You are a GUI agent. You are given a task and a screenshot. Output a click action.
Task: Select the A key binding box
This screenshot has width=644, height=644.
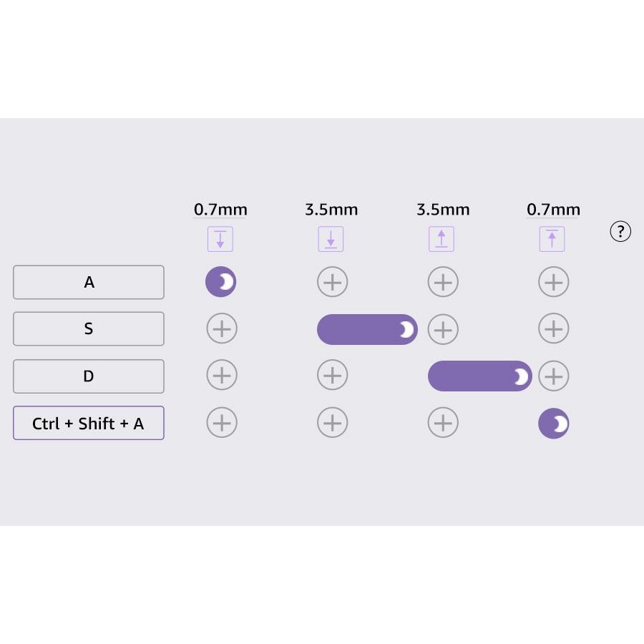89,283
